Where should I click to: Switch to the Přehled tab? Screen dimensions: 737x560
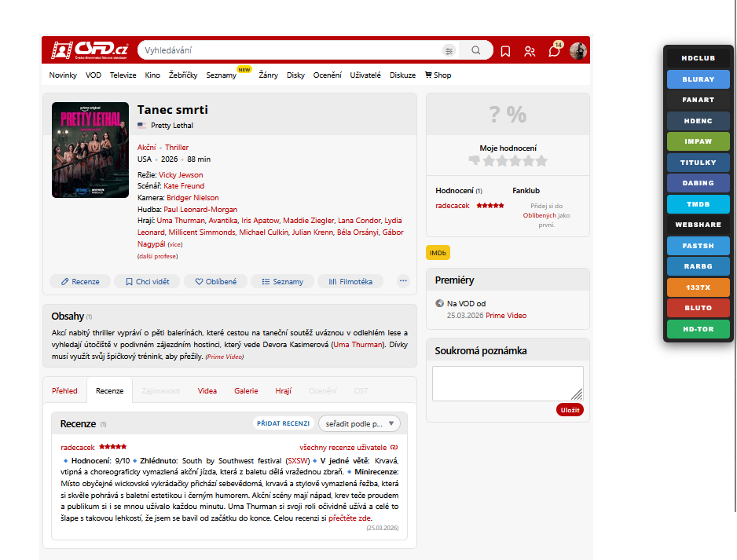pos(64,391)
